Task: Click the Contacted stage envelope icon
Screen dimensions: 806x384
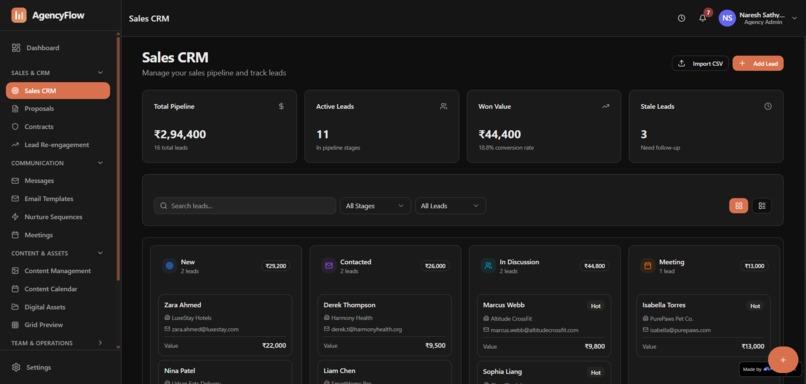Action: point(328,266)
